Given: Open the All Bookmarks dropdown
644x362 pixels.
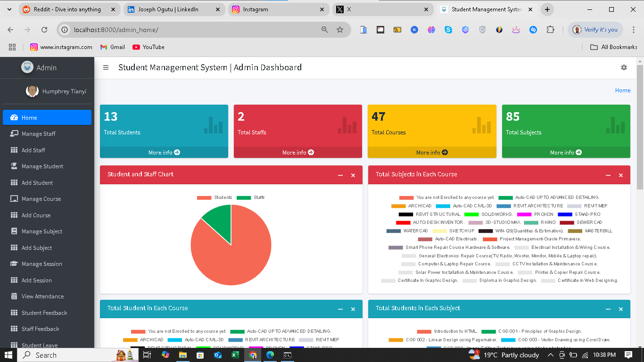Looking at the screenshot, I should point(614,47).
